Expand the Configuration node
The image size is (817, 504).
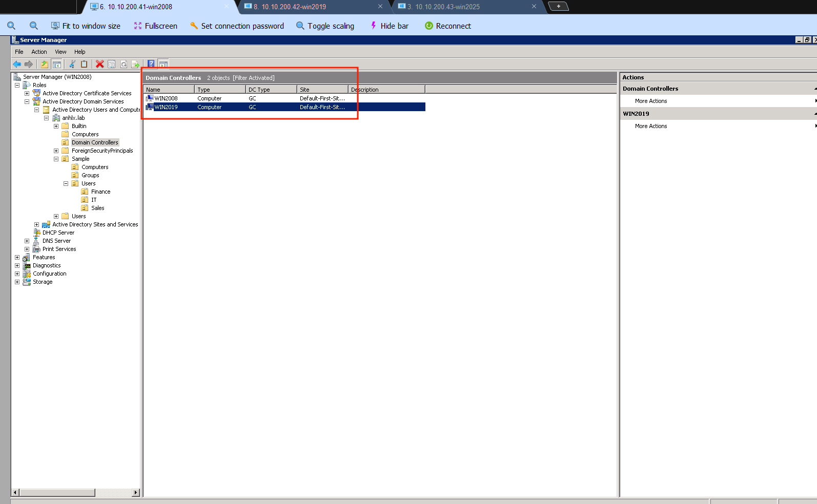pos(17,274)
